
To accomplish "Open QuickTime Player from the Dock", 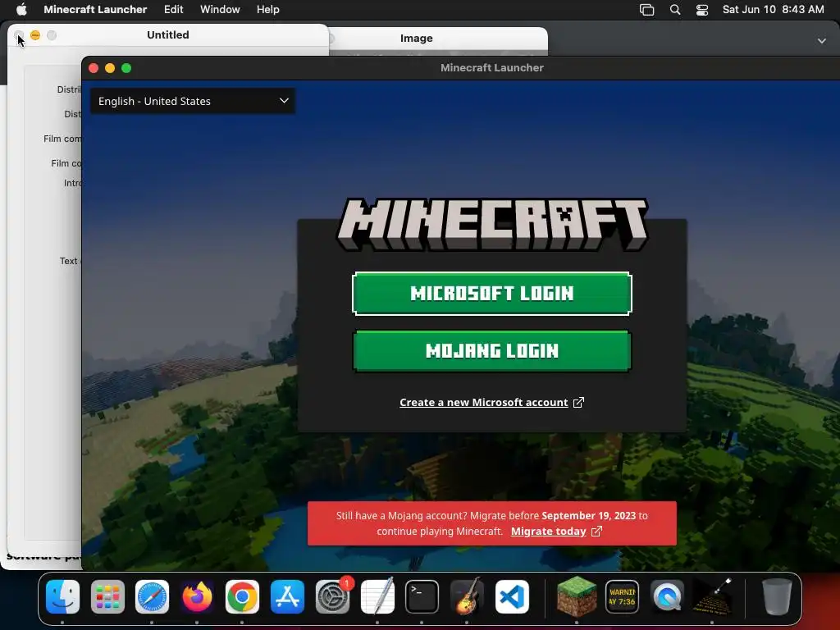I will click(667, 596).
